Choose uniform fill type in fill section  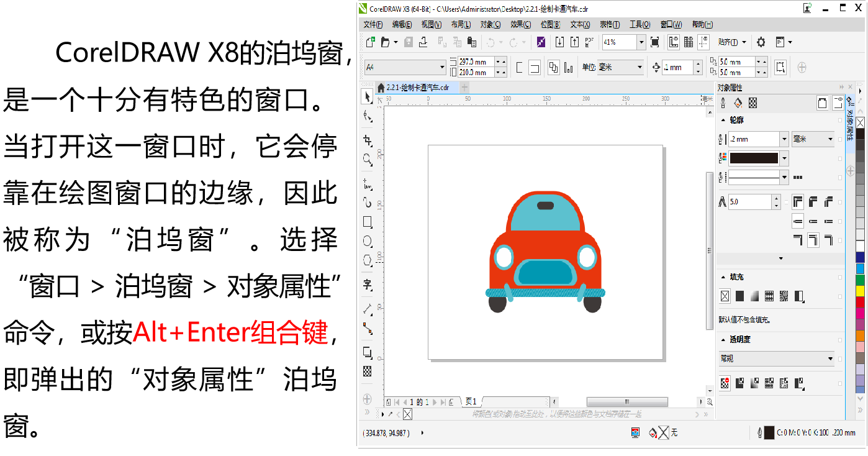click(x=739, y=296)
